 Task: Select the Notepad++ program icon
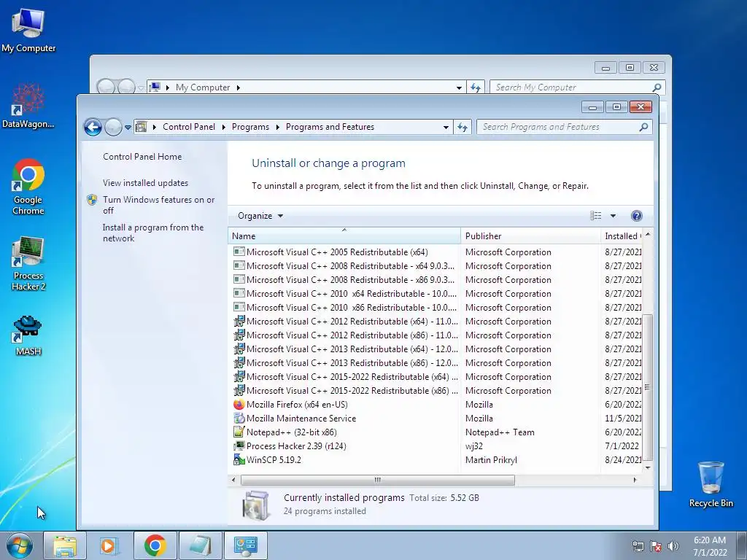(239, 432)
